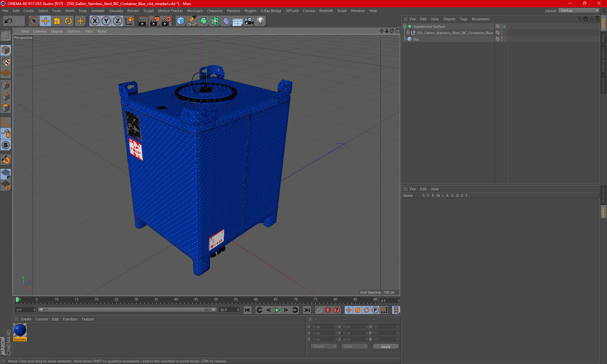This screenshot has width=607, height=364.
Task: Switch to Edges mode
Action: click(x=6, y=96)
